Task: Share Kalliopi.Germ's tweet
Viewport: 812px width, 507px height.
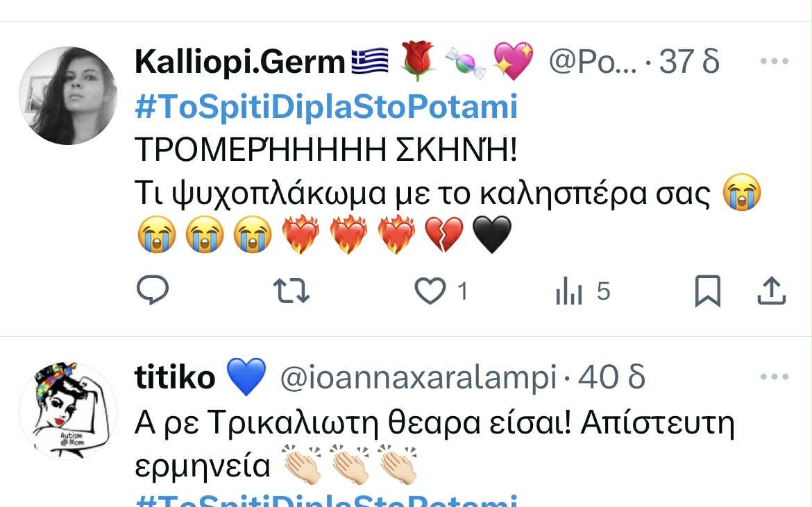Action: click(x=772, y=291)
